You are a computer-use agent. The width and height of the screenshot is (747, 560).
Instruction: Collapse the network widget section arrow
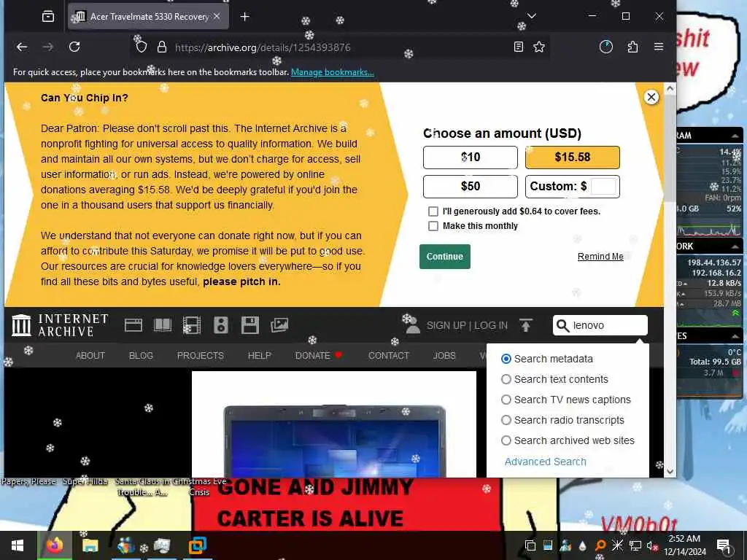coord(735,246)
